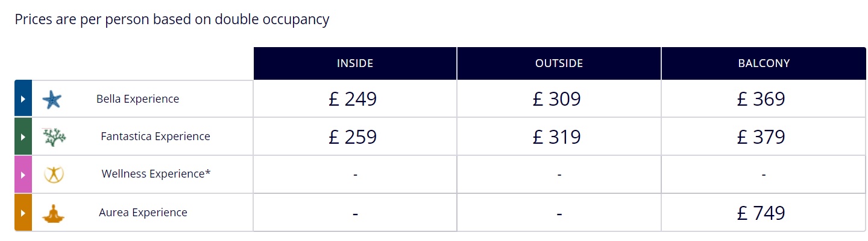
Task: Choose Aurea Balcony price £ 749
Action: pyautogui.click(x=761, y=213)
